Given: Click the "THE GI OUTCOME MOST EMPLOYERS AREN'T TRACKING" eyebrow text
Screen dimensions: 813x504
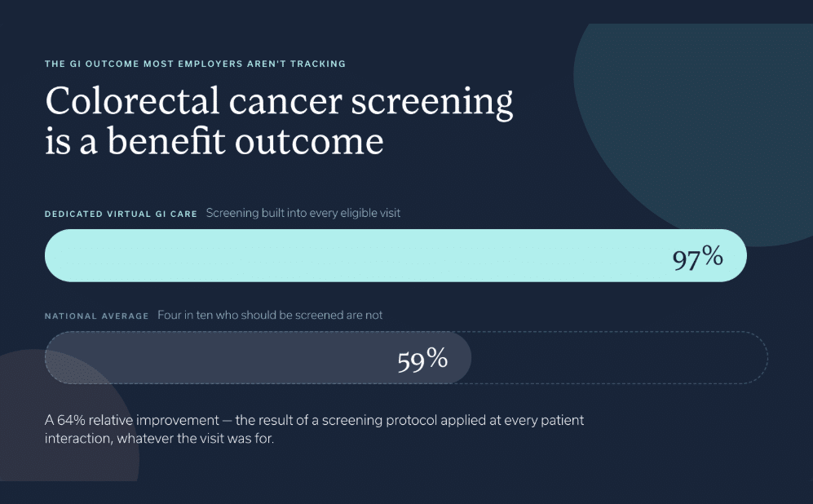Looking at the screenshot, I should 195,64.
